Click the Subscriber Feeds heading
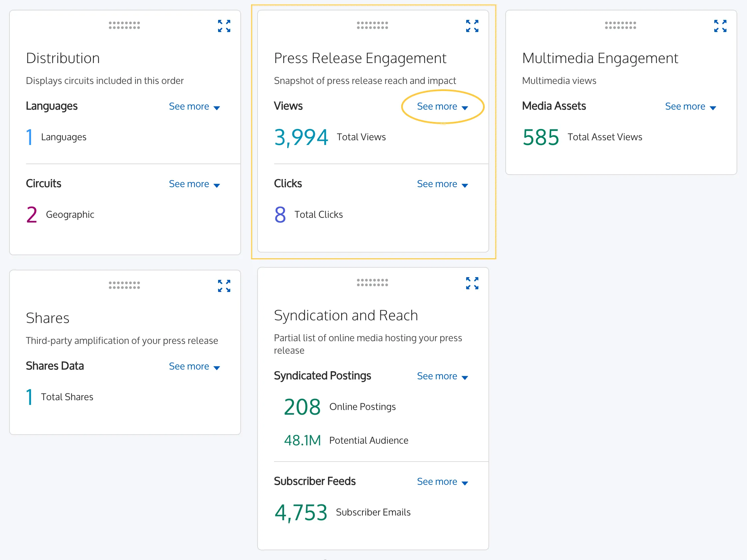The image size is (747, 560). click(315, 481)
